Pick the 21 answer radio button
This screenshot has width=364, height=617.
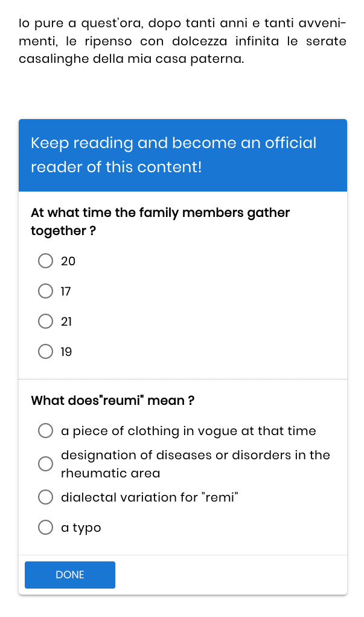point(46,321)
